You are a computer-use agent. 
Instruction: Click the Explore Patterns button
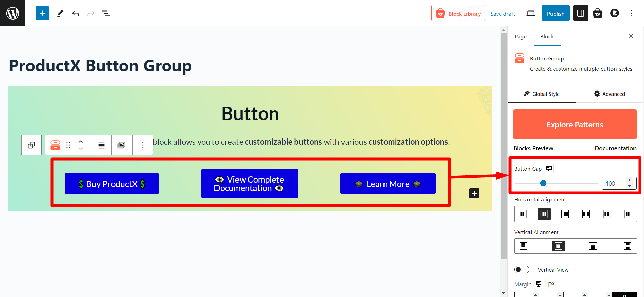tap(575, 124)
